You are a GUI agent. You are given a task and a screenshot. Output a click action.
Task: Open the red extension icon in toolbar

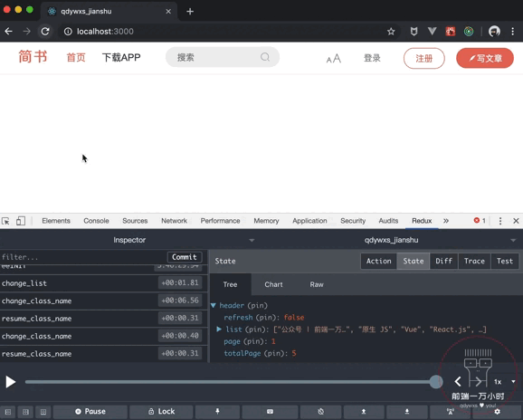451,32
